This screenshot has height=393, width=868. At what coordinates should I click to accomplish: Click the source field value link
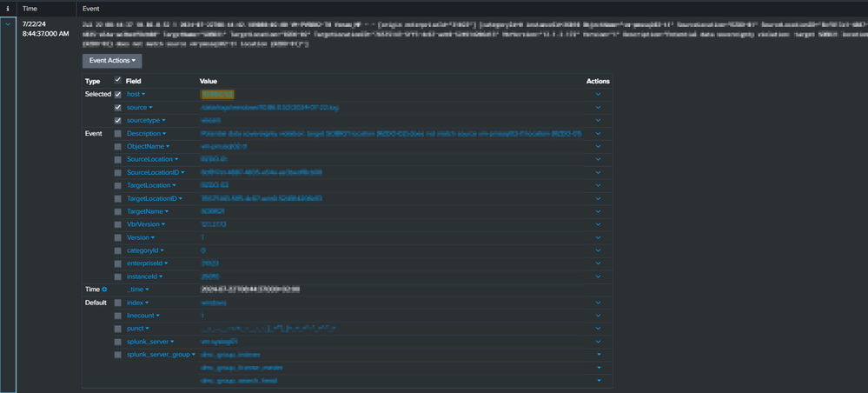tap(270, 108)
